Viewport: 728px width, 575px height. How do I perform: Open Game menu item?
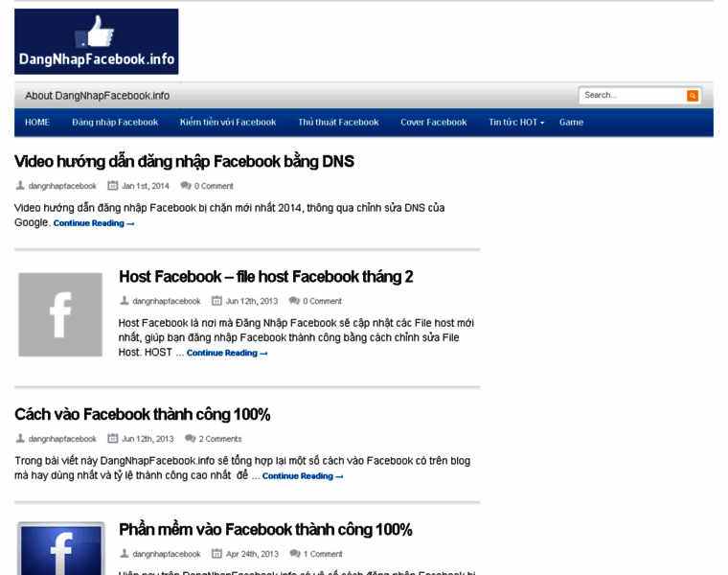(x=571, y=122)
